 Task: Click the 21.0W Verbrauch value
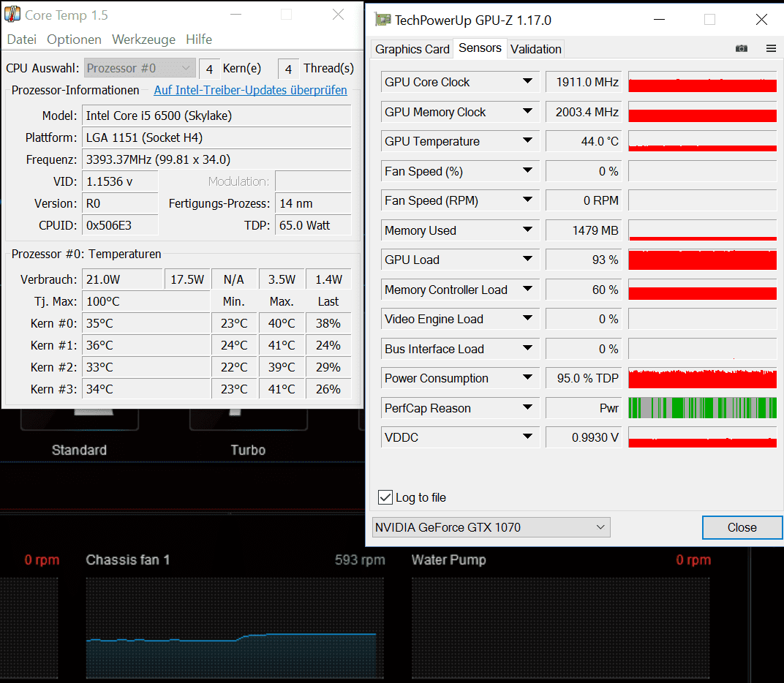click(x=123, y=279)
